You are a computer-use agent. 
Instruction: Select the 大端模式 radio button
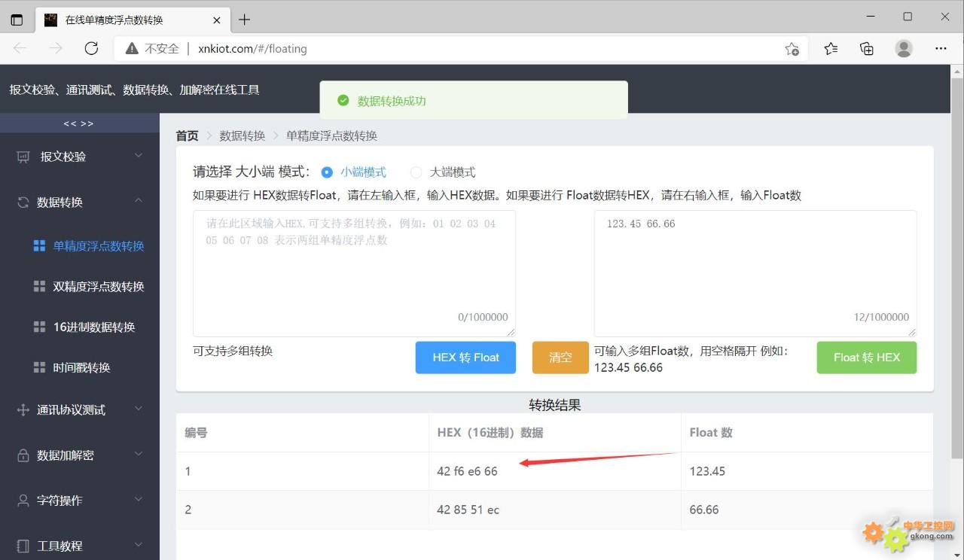(416, 172)
